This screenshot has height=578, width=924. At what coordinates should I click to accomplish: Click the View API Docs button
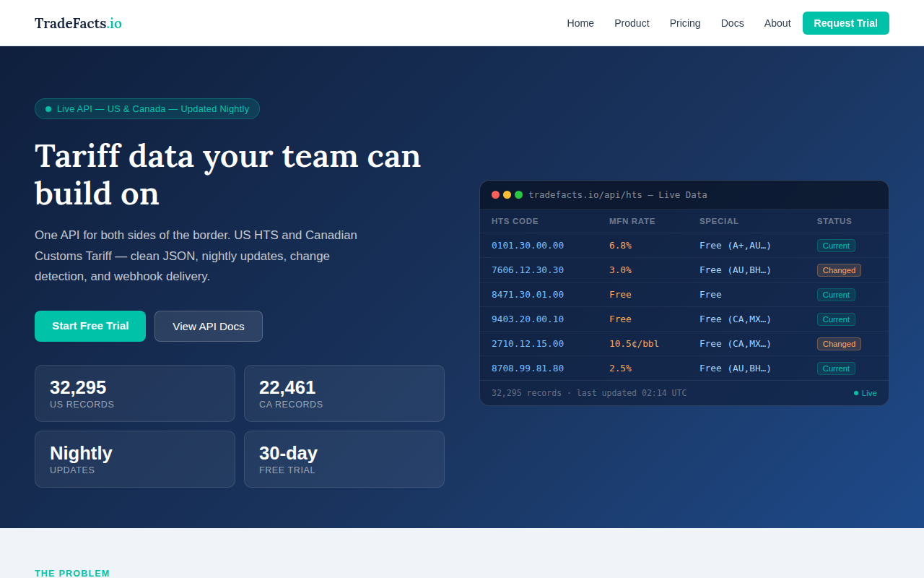[x=209, y=326]
